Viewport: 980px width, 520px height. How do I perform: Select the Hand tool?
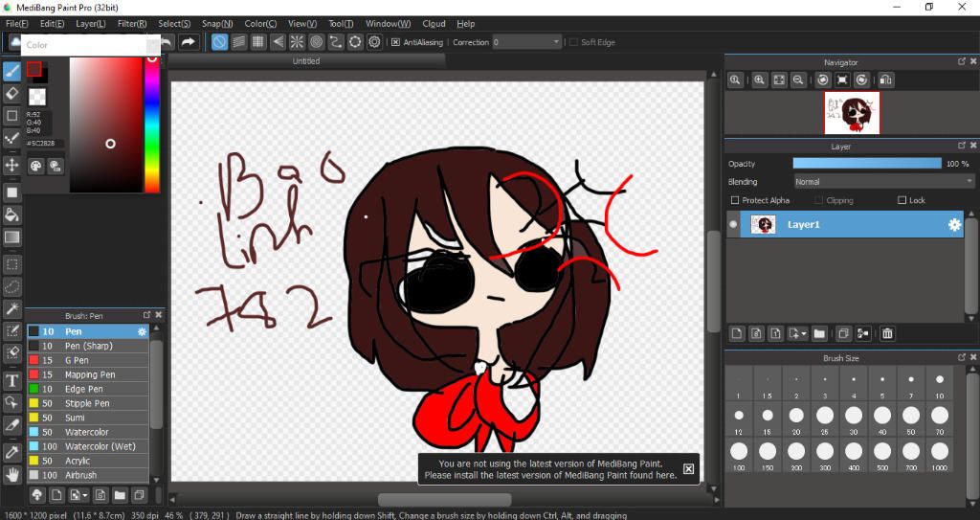coord(11,474)
